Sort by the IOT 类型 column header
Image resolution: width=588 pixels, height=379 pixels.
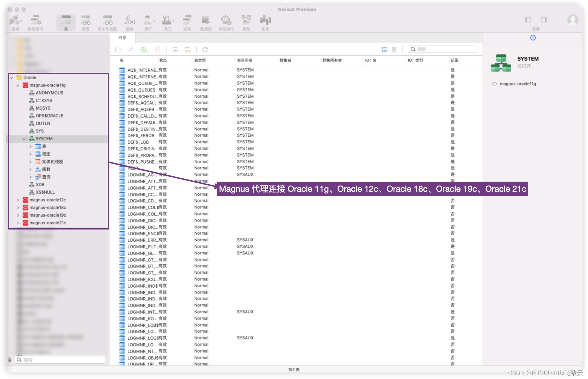[x=415, y=60]
